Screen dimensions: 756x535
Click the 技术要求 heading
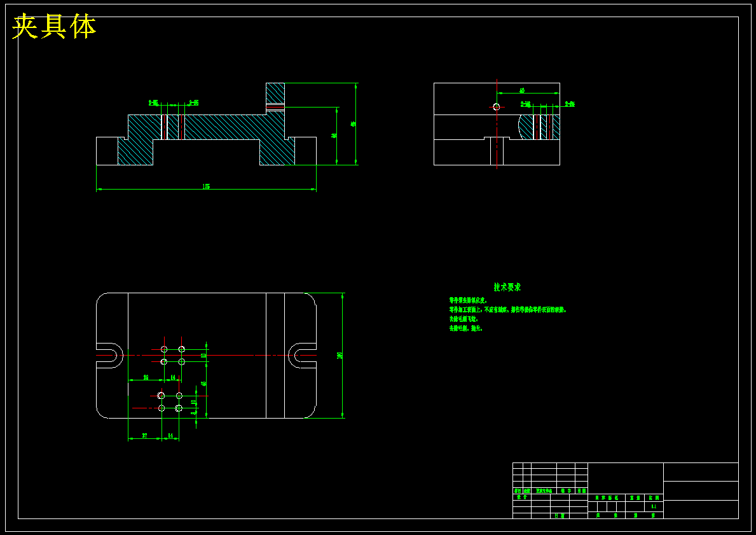(507, 287)
